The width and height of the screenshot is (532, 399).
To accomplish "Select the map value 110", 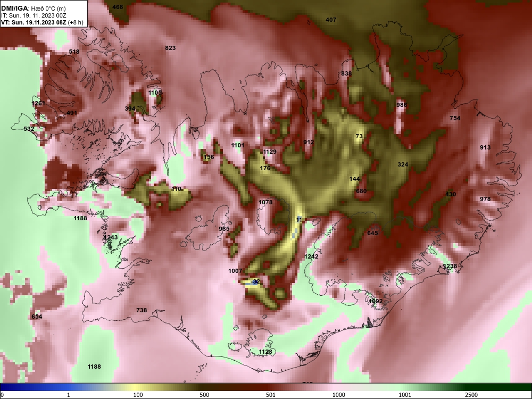I will pyautogui.click(x=177, y=189).
